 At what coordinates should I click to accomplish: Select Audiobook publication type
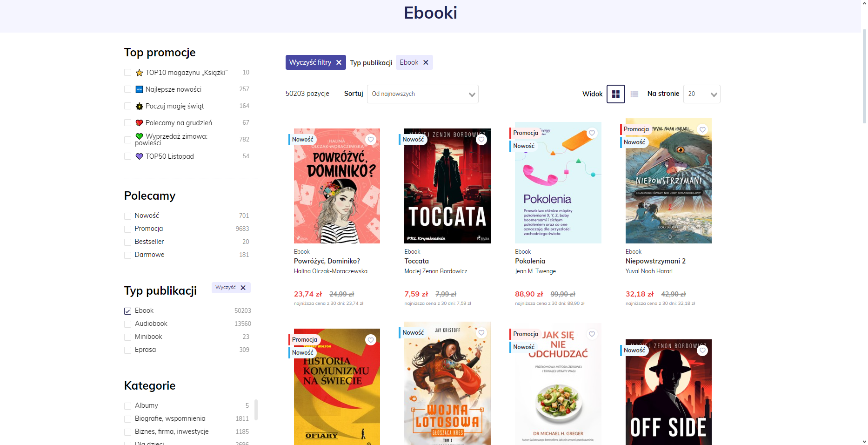(127, 324)
